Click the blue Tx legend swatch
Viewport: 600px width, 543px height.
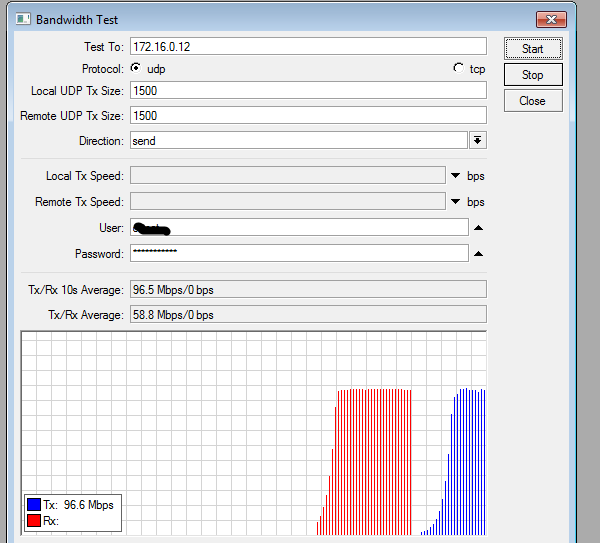coord(34,504)
